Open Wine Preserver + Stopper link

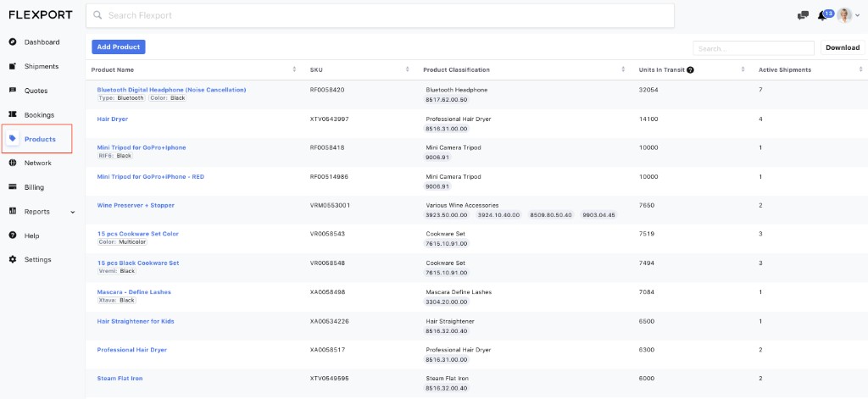(136, 205)
